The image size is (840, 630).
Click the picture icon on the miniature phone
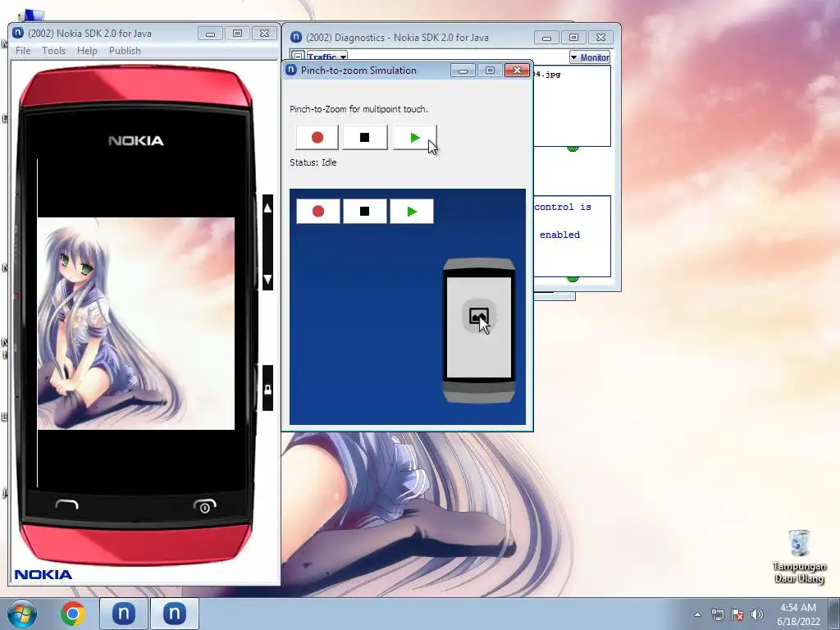pos(478,316)
